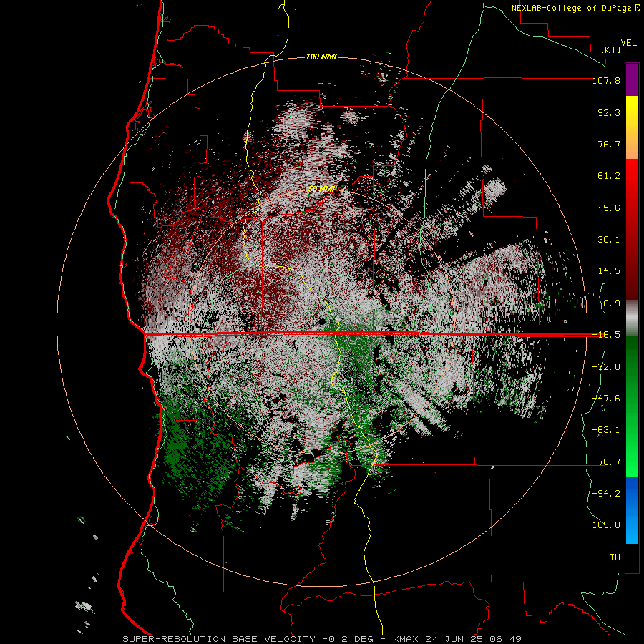Viewport: 644px width, 644px height.
Task: Click the -0.2 DEG elevation text
Action: [348, 639]
